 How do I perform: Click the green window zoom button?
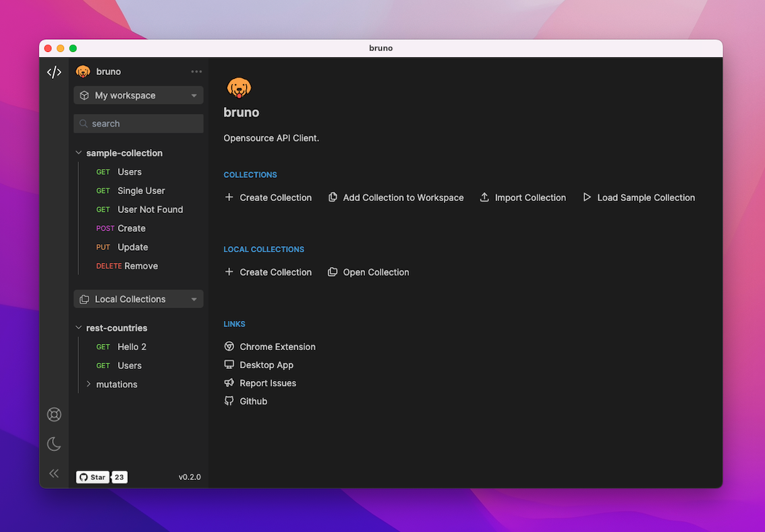pyautogui.click(x=73, y=49)
